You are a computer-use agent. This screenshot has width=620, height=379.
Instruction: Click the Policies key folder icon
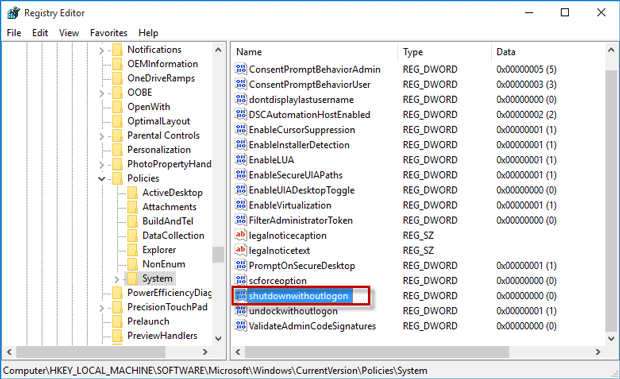[x=117, y=178]
